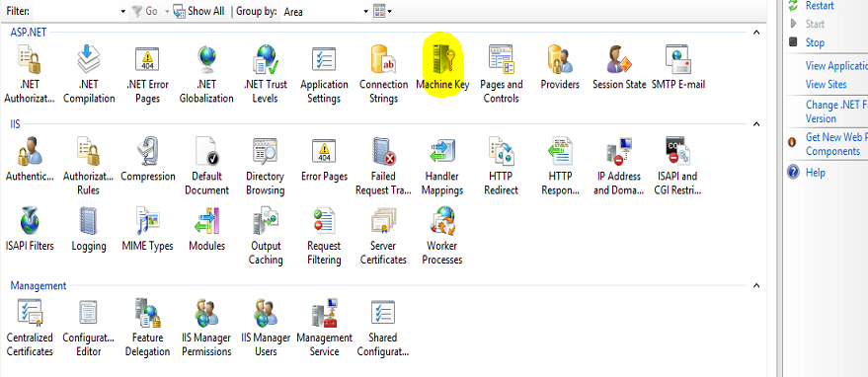Click Stop in Actions pane

tap(815, 42)
